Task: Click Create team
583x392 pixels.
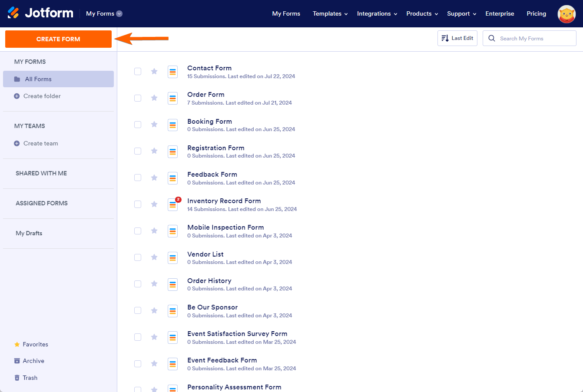Action: click(x=36, y=143)
